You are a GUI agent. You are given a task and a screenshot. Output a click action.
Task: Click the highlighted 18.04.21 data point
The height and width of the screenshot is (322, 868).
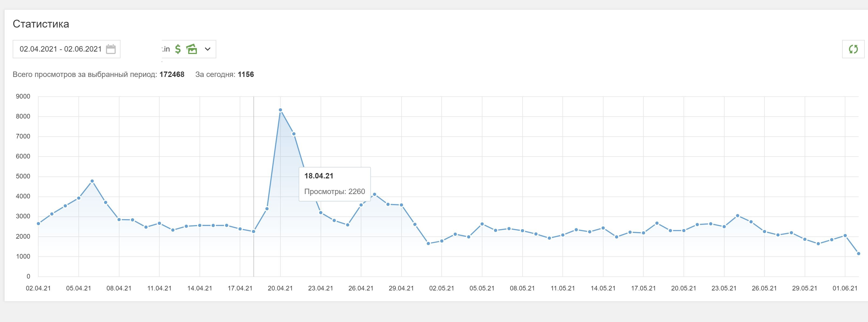(254, 232)
